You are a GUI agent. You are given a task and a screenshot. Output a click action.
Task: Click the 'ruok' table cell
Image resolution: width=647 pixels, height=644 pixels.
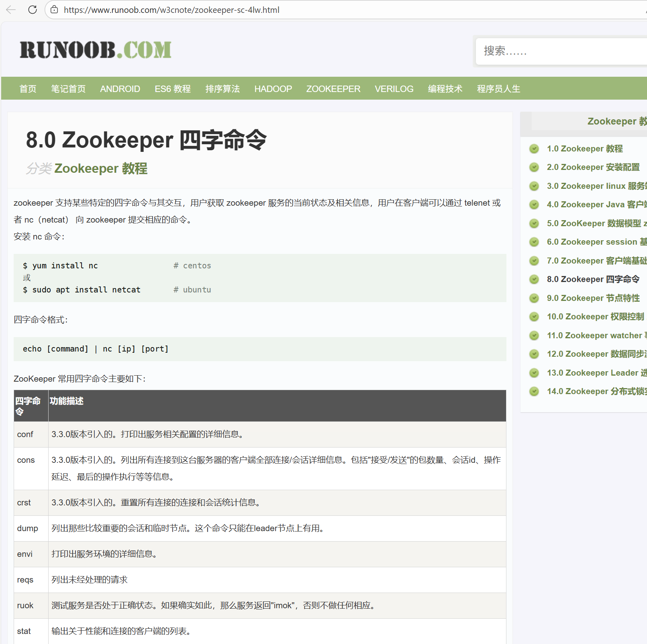[31, 605]
